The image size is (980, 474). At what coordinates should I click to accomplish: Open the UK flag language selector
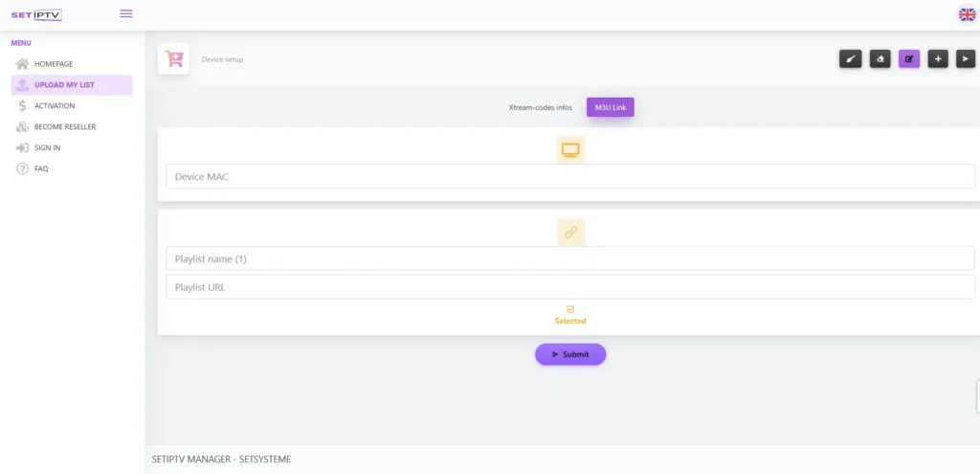pos(967,14)
